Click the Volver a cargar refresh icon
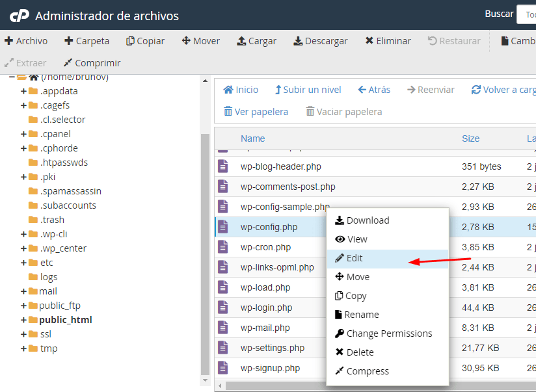The height and width of the screenshot is (392, 536). click(476, 90)
